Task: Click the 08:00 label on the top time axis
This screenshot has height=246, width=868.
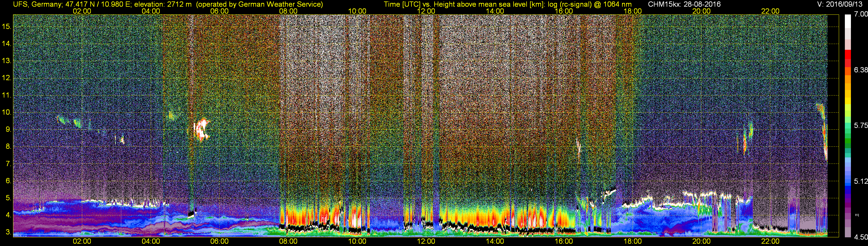Action: pyautogui.click(x=288, y=11)
